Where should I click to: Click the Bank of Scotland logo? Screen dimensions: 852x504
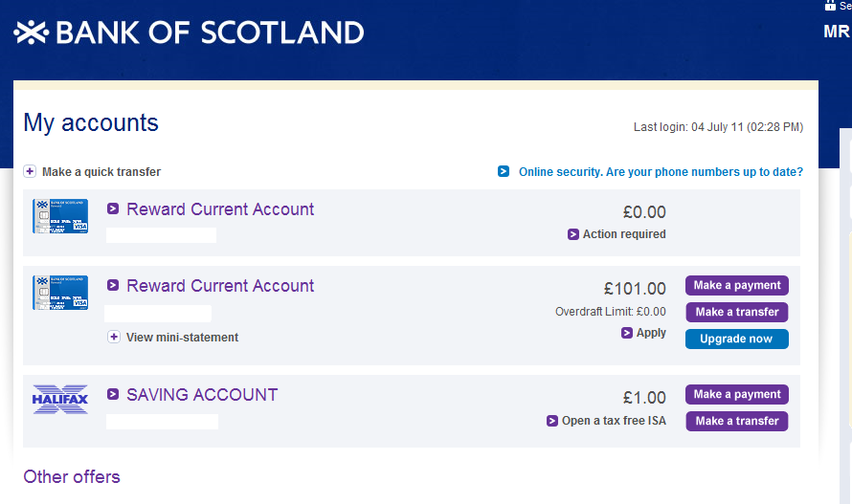point(189,33)
